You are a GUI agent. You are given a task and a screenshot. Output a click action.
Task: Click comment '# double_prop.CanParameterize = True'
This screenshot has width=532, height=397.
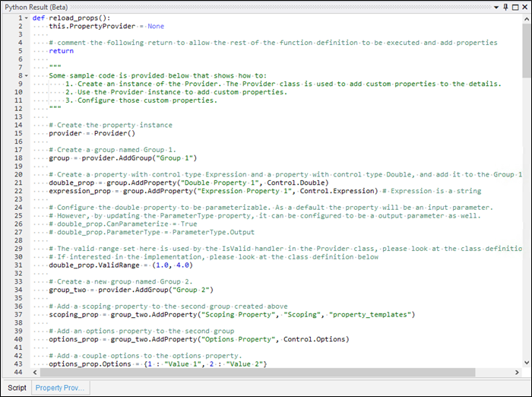(123, 224)
